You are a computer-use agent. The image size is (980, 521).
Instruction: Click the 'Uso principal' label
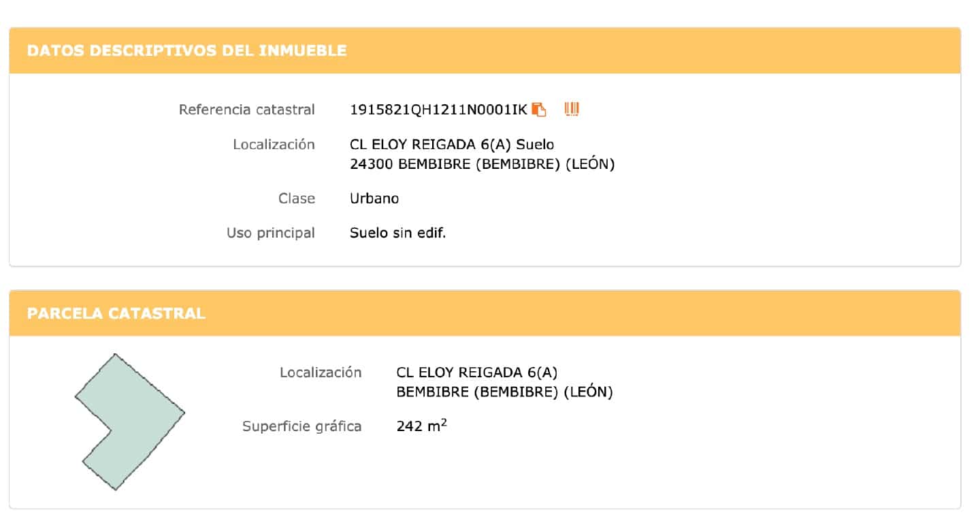(x=271, y=233)
